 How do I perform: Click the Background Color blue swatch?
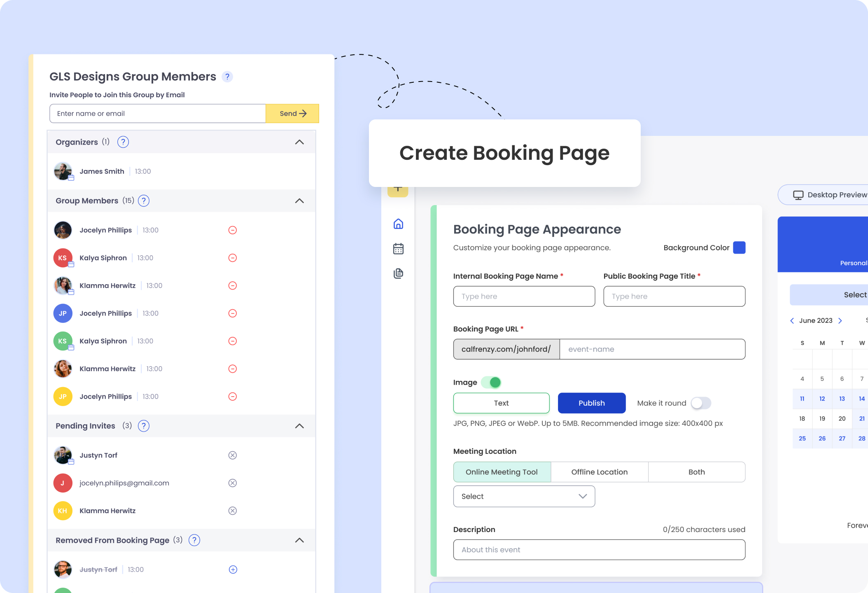[740, 247]
